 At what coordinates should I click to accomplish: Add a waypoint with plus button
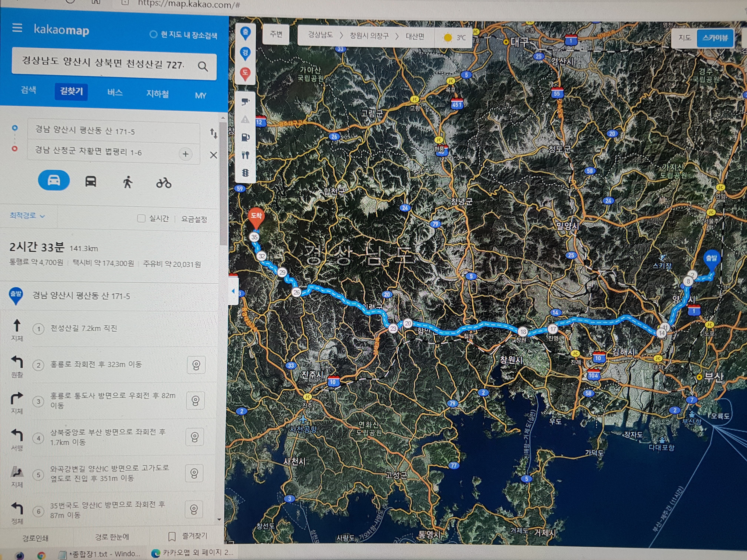185,154
